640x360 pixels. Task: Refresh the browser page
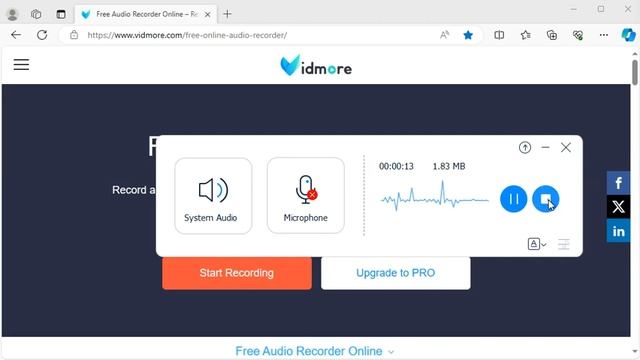click(x=42, y=35)
